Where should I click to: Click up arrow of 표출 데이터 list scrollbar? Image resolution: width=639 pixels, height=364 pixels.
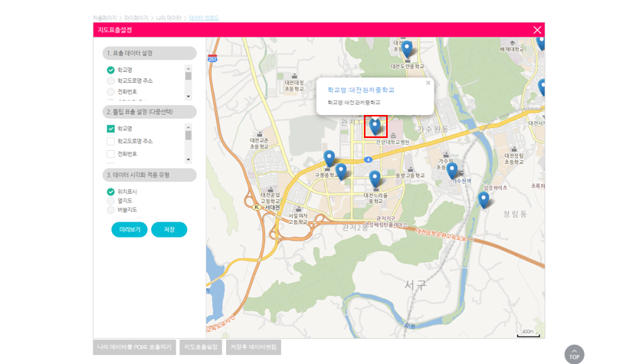pos(188,67)
